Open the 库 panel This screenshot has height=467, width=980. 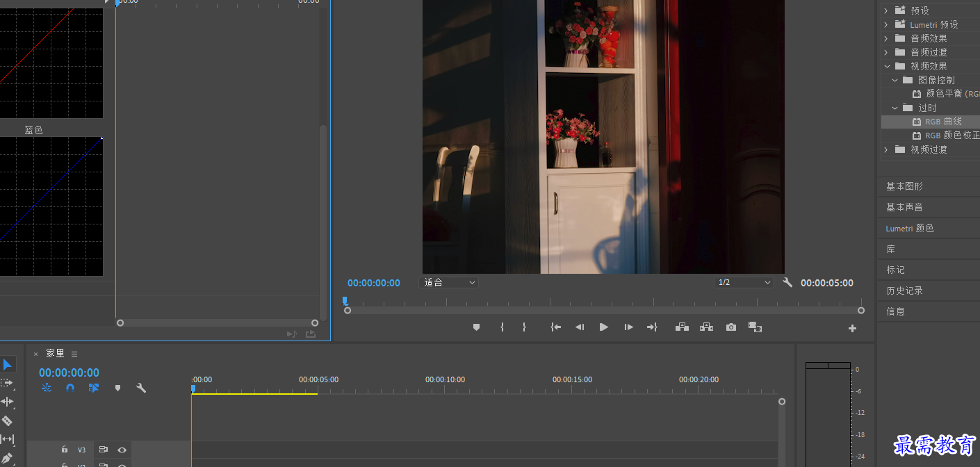click(890, 249)
